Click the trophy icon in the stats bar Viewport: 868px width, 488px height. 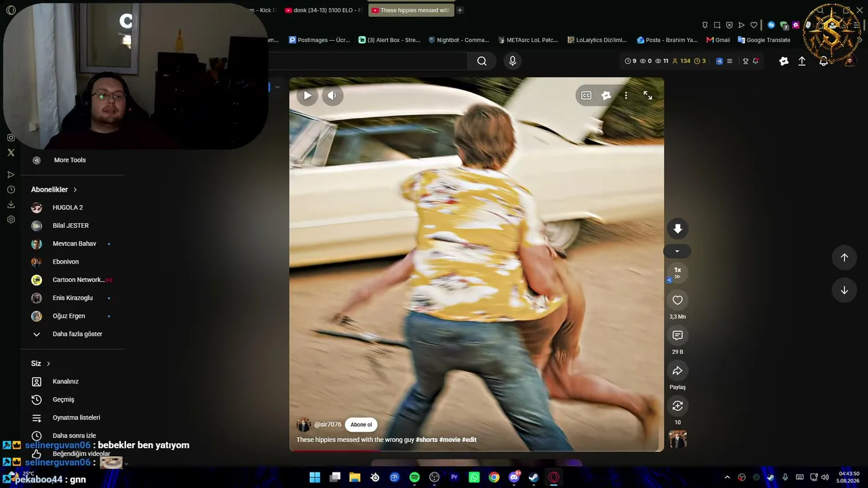click(745, 61)
